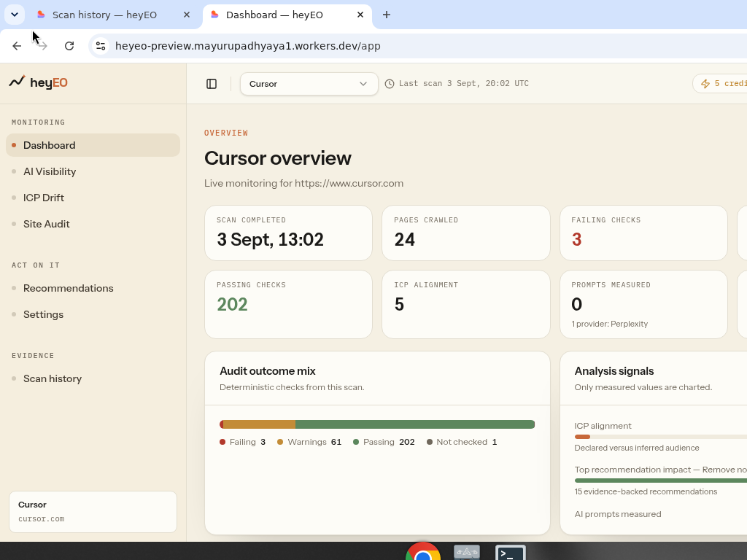Open AI Visibility in sidebar
This screenshot has width=747, height=560.
point(93,171)
